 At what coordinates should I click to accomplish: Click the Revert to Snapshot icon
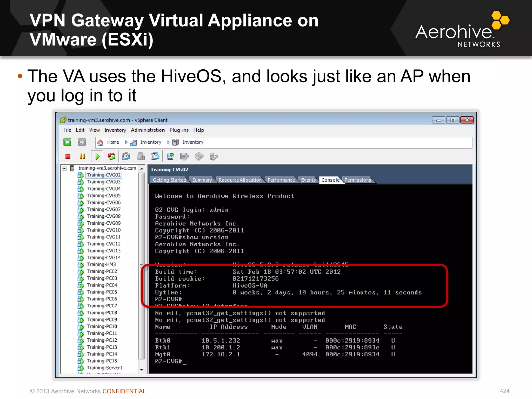click(141, 156)
